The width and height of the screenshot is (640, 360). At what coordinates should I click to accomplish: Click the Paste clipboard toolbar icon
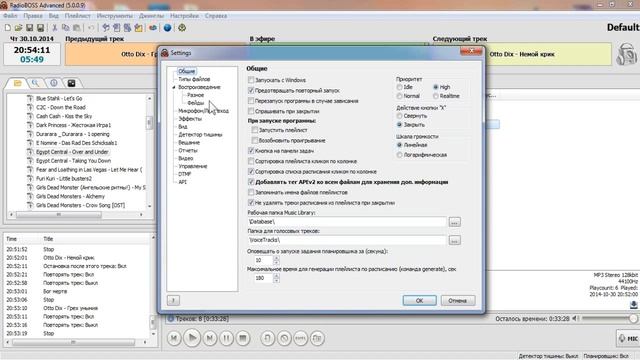76,28
